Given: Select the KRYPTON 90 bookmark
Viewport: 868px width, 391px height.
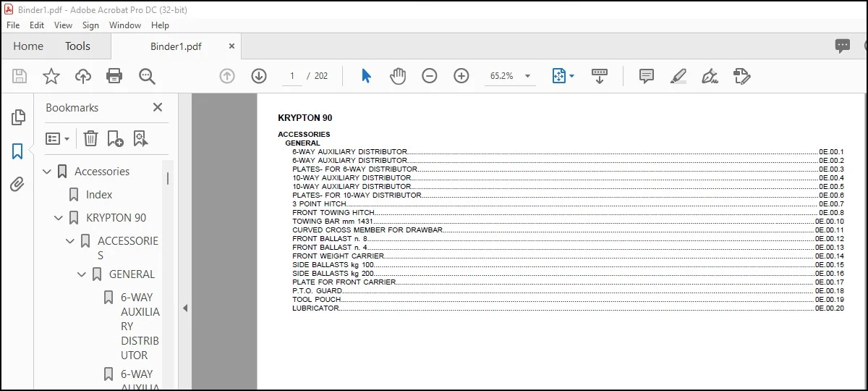Looking at the screenshot, I should (116, 218).
